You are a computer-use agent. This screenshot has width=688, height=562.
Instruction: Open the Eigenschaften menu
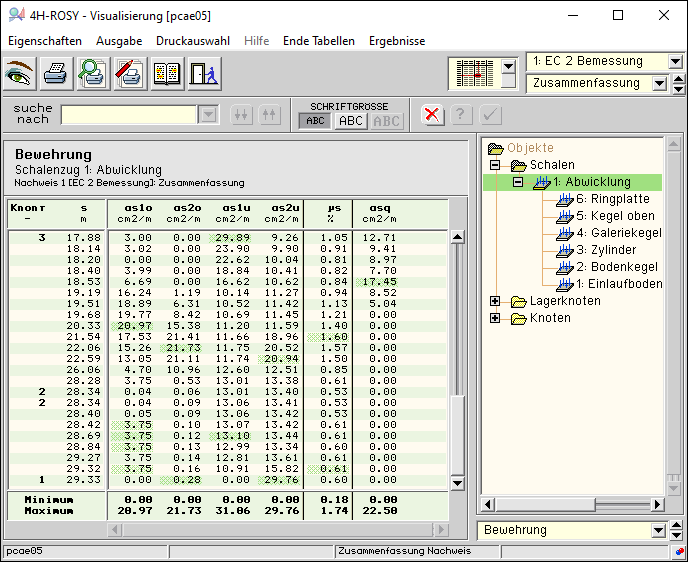(44, 41)
